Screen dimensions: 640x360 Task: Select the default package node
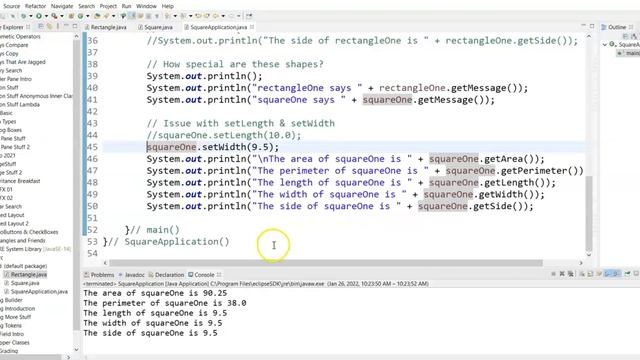click(x=25, y=266)
